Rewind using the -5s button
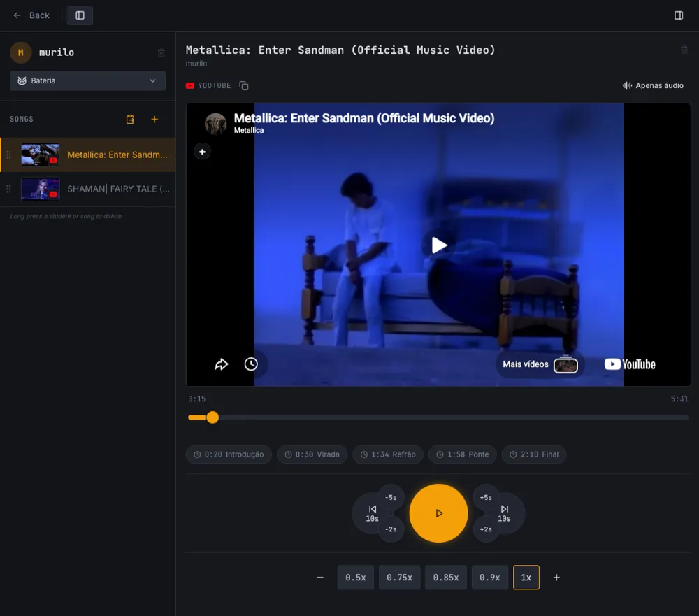The height and width of the screenshot is (616, 699). [x=391, y=497]
